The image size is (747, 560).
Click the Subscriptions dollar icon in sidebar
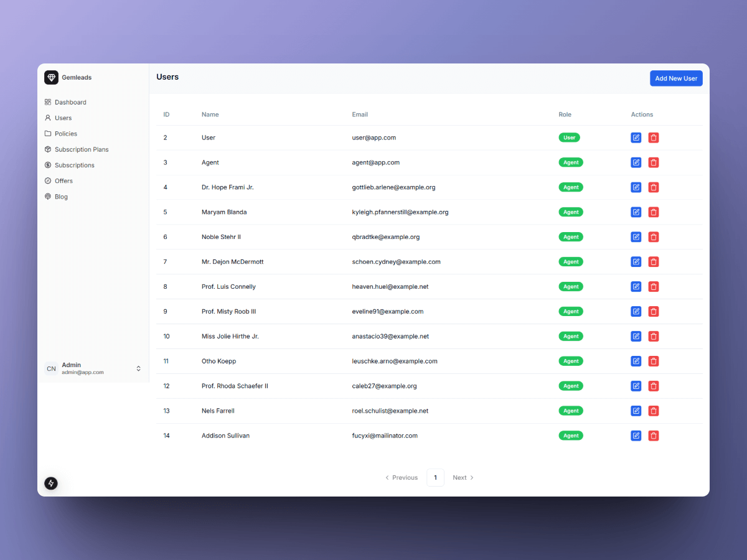pos(48,165)
